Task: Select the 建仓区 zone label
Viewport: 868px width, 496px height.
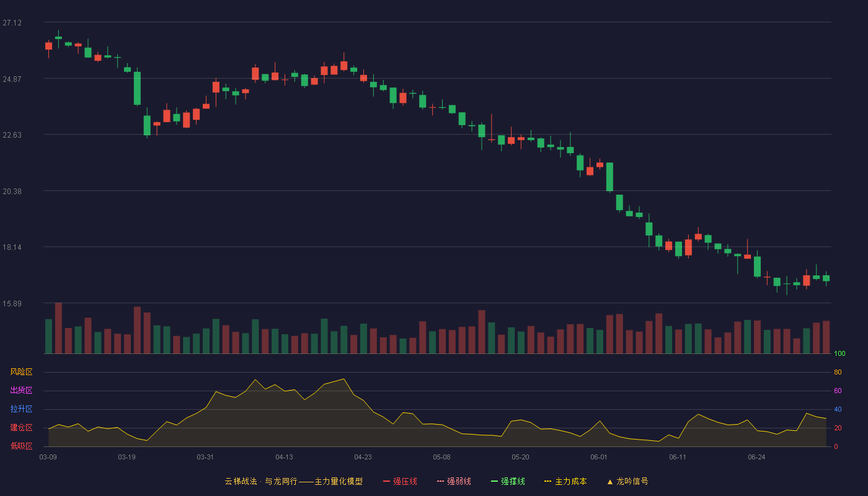Action: click(x=21, y=428)
